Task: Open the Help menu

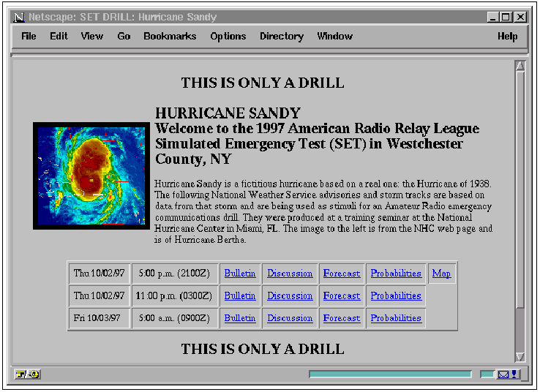Action: (x=507, y=36)
